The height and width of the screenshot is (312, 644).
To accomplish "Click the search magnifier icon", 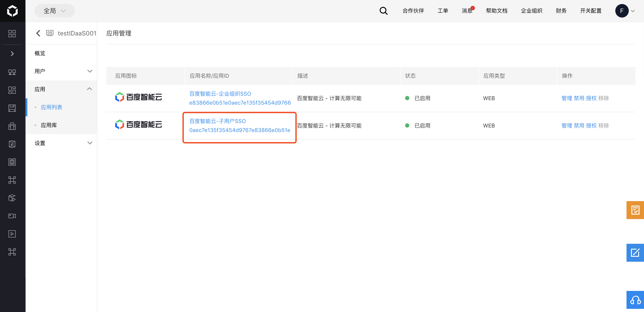I will [383, 11].
